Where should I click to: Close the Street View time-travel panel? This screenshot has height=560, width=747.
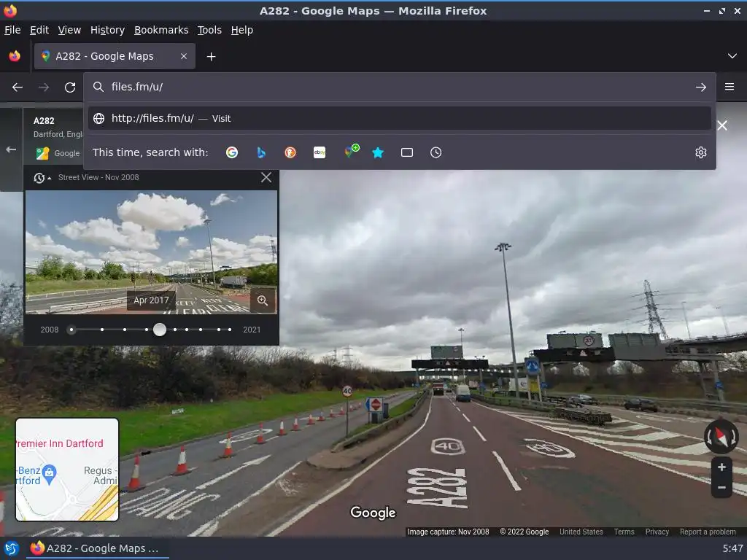tap(266, 178)
